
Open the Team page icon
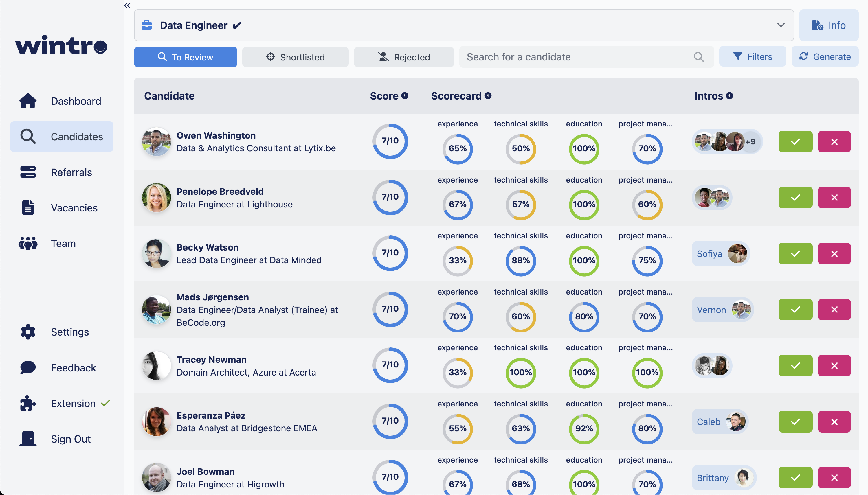28,243
